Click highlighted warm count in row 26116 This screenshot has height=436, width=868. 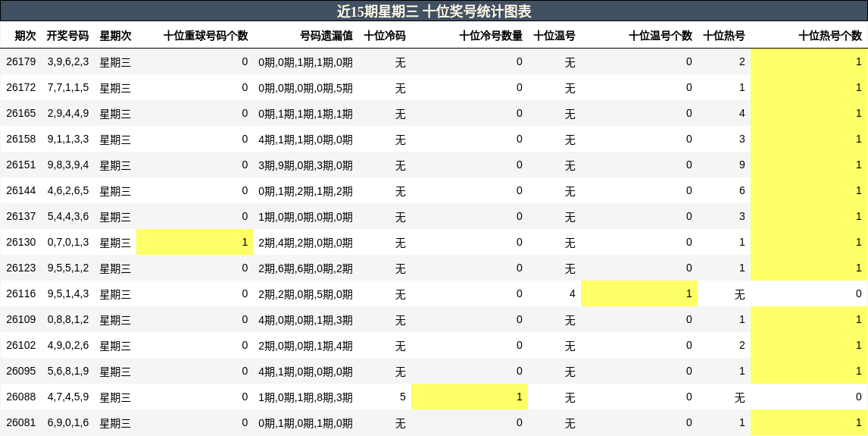point(639,293)
